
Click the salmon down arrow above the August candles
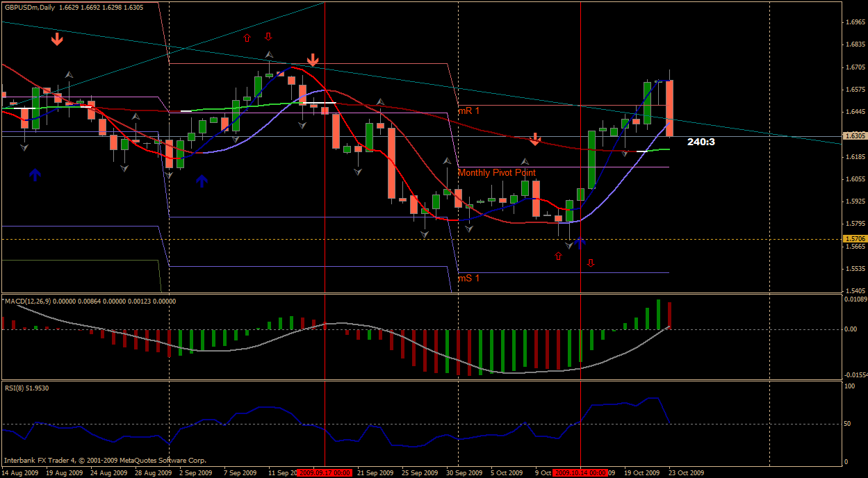[57, 39]
